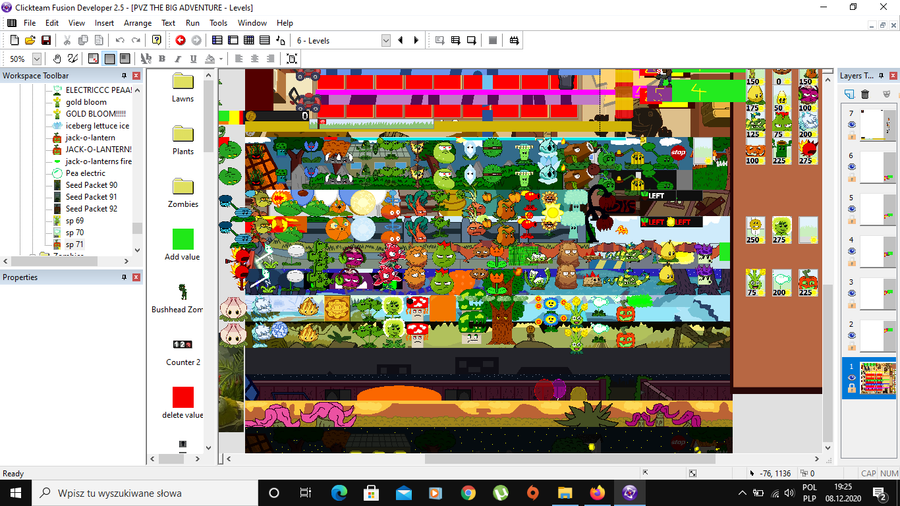Viewport: 900px width, 506px height.
Task: Open a file with the folder icon
Action: pos(30,40)
